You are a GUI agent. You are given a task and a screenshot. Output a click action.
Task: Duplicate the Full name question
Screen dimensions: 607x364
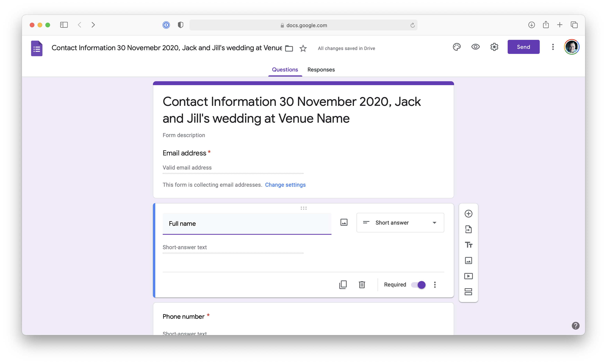coord(343,285)
